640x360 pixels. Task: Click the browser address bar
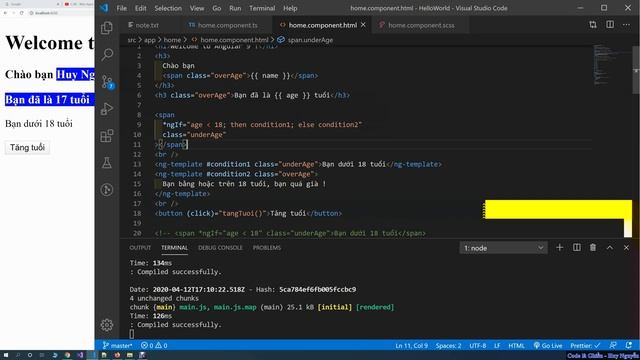click(x=61, y=13)
